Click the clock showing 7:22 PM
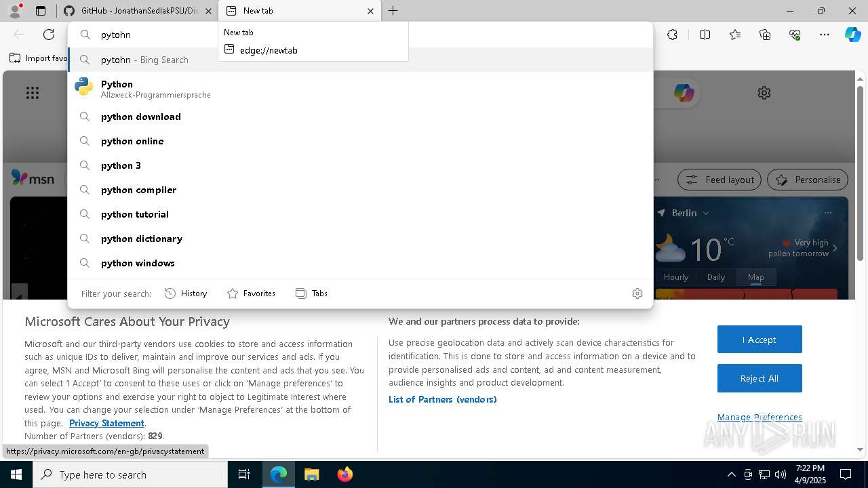Screen dimensions: 868x488 click(x=810, y=474)
